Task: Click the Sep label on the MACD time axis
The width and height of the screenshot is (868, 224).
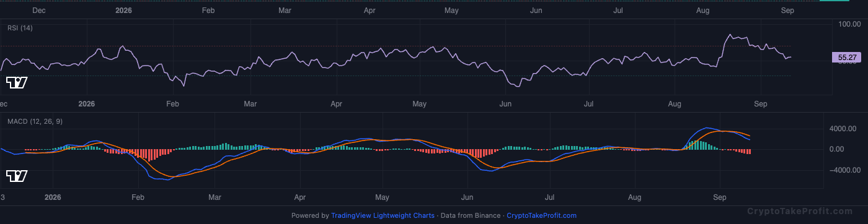Action: 720,197
